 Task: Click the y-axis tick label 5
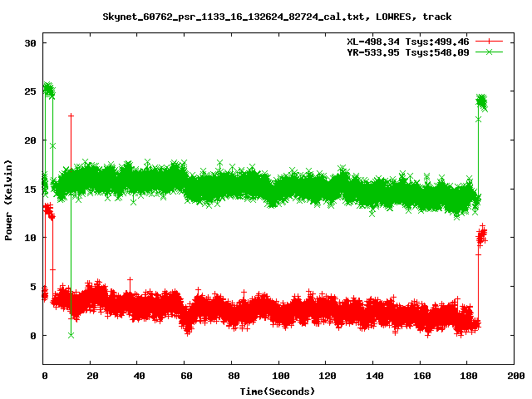pos(33,287)
